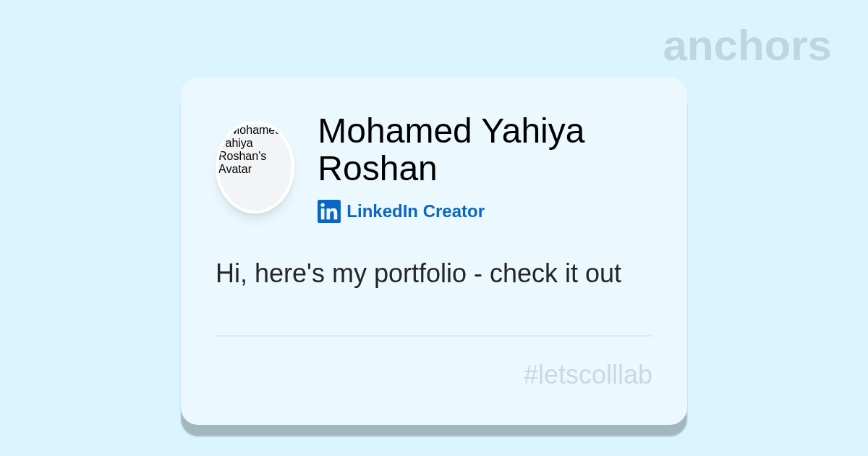Click the anchors logo watermark
The height and width of the screenshot is (456, 868).
coord(746,46)
